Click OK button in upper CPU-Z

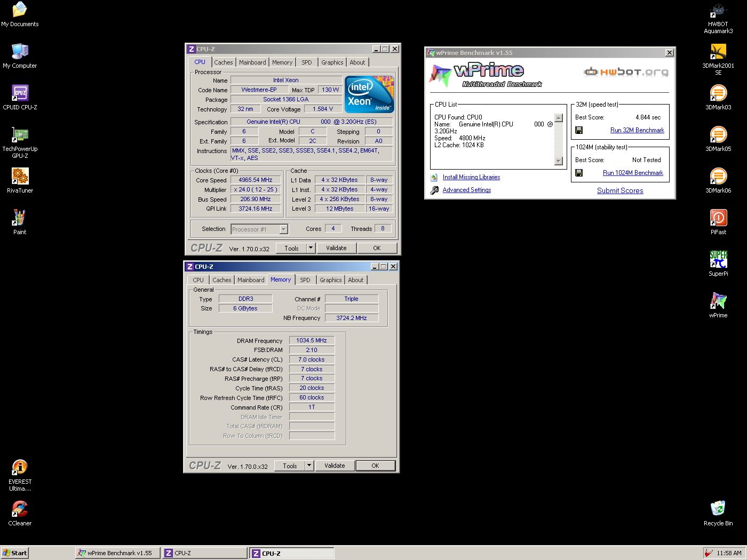(377, 248)
